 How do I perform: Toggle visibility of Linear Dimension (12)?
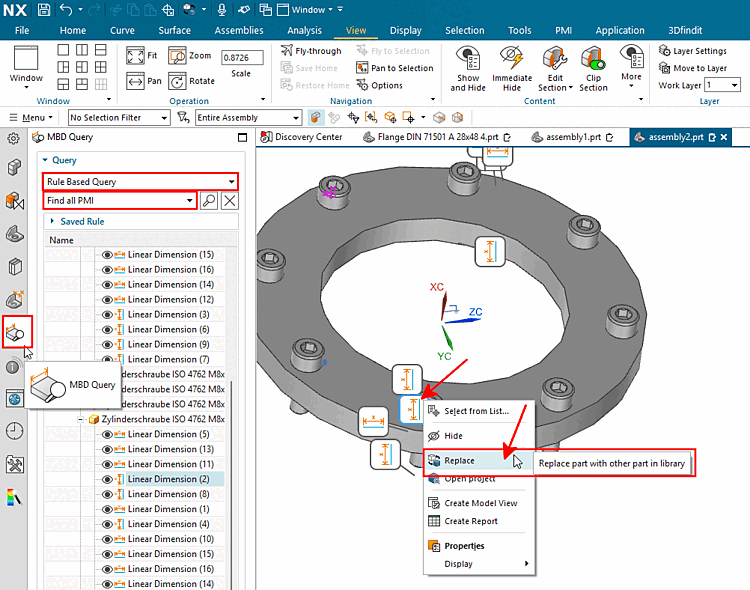[107, 300]
